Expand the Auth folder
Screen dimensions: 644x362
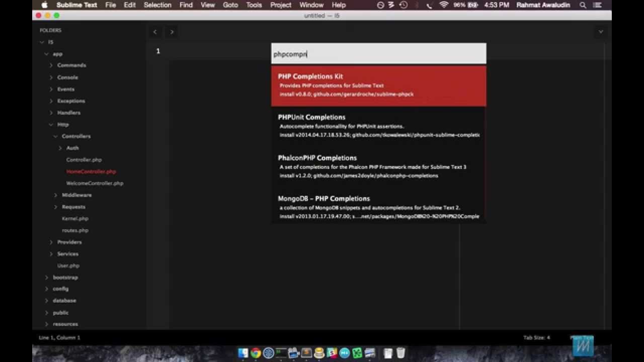pos(60,148)
